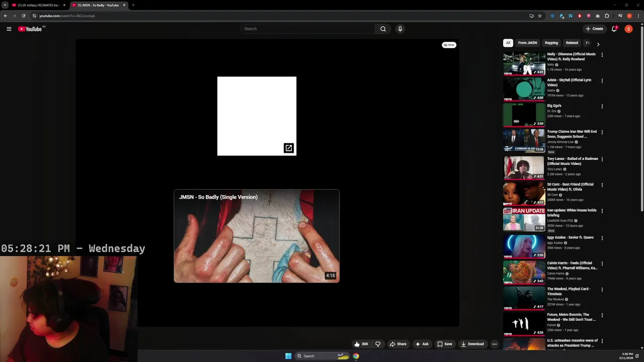The width and height of the screenshot is (644, 362).
Task: Open the Adele Skyfall video thumbnail
Action: 524,89
